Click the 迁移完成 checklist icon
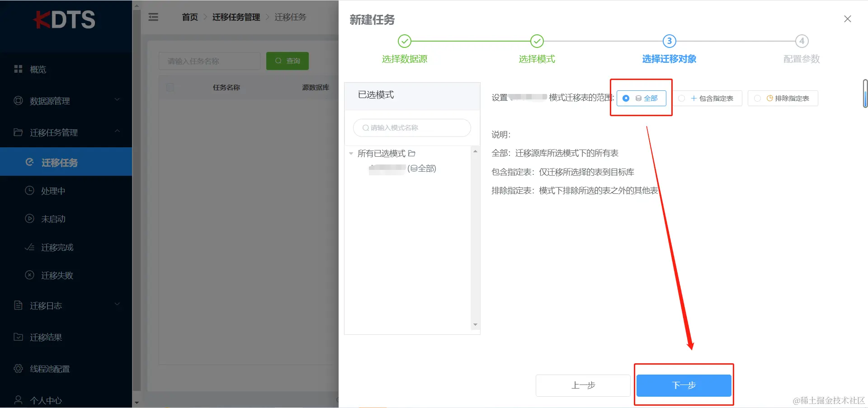 pos(29,247)
